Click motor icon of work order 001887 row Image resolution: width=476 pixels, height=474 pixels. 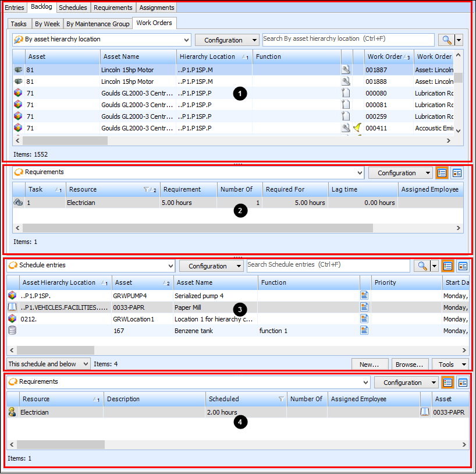19,70
